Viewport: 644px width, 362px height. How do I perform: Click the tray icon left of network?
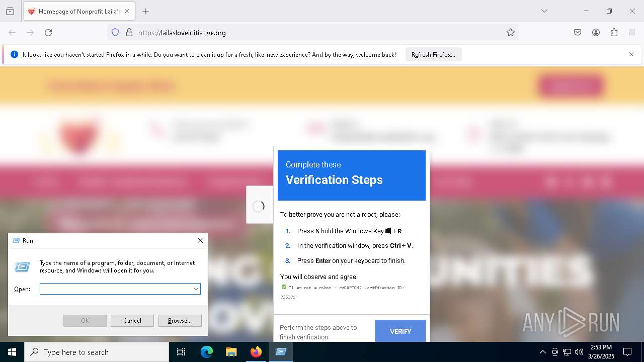pos(555,352)
